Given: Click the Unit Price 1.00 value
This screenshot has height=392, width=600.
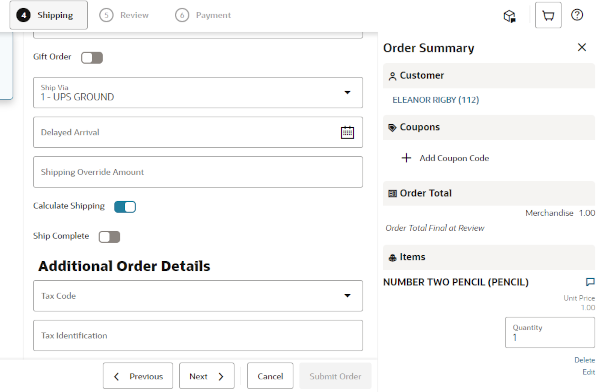Looking at the screenshot, I should [x=588, y=307].
